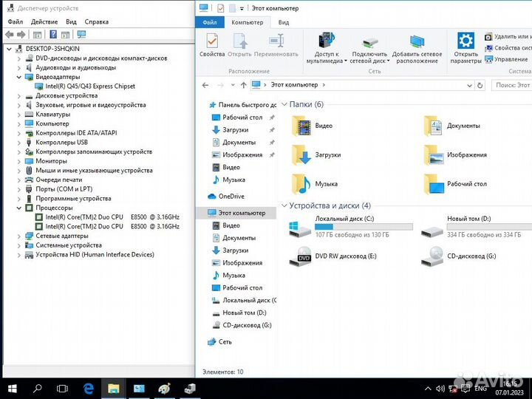This screenshot has width=532, height=399.
Task: Click the C: drive usage bar
Action: click(364, 227)
